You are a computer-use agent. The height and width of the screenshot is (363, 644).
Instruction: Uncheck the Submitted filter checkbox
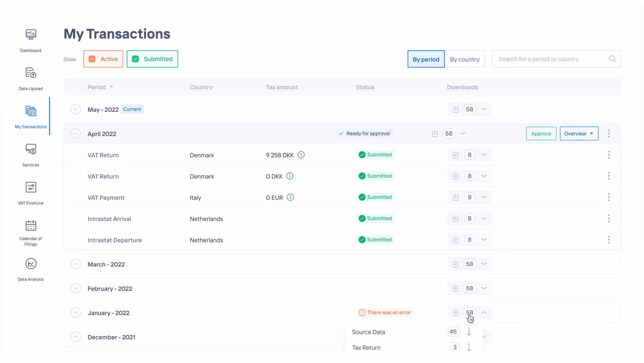pyautogui.click(x=135, y=59)
